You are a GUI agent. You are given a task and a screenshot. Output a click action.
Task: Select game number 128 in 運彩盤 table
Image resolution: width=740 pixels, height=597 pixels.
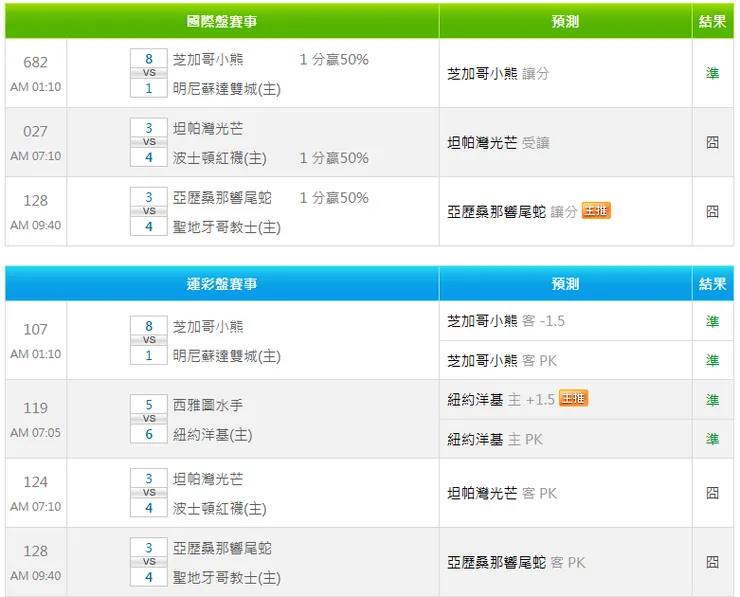point(35,551)
